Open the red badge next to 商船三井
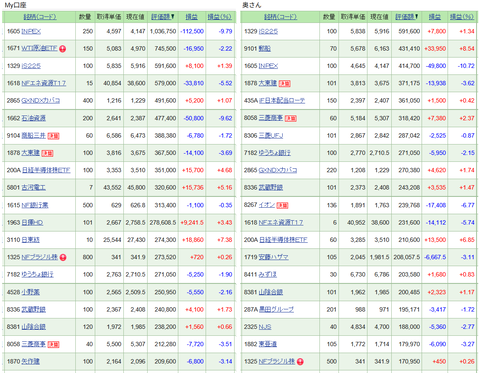Screen dimensions: 480x373 point(53,136)
